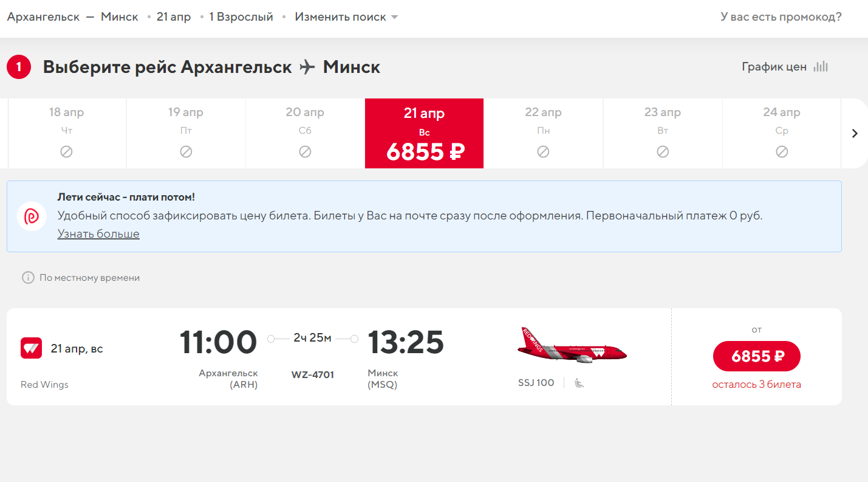Select the 22 апр date tab

(x=543, y=133)
